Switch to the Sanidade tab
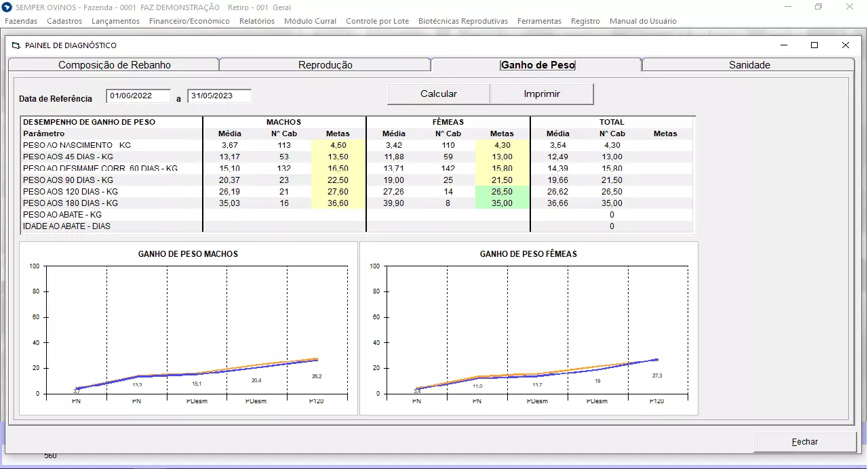 click(x=749, y=65)
